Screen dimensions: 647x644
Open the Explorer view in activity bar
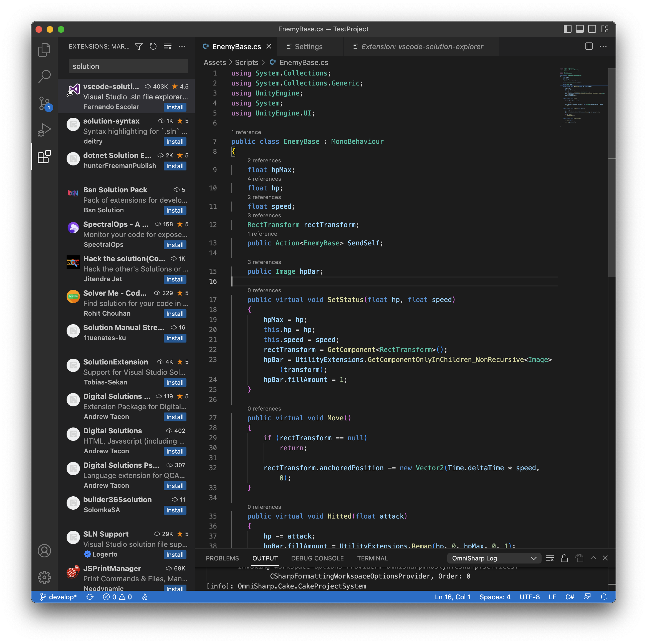tap(44, 50)
